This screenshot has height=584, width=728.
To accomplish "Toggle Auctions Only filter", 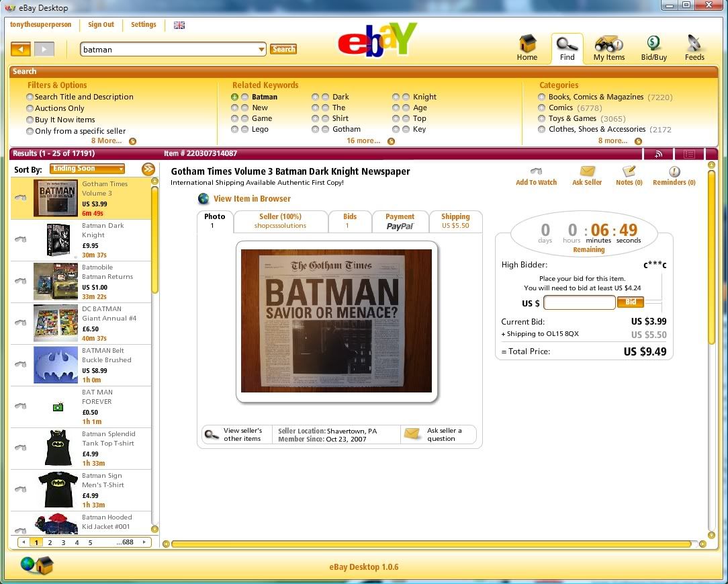I will pyautogui.click(x=30, y=108).
